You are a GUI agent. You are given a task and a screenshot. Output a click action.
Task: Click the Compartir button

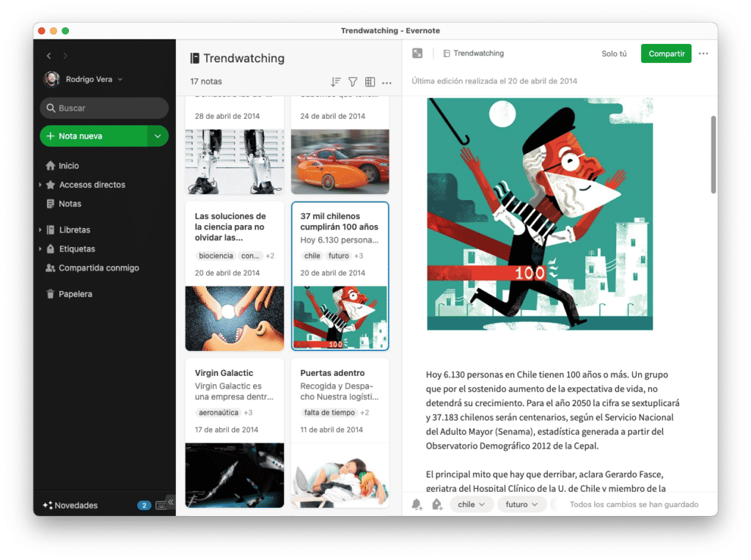tap(665, 53)
